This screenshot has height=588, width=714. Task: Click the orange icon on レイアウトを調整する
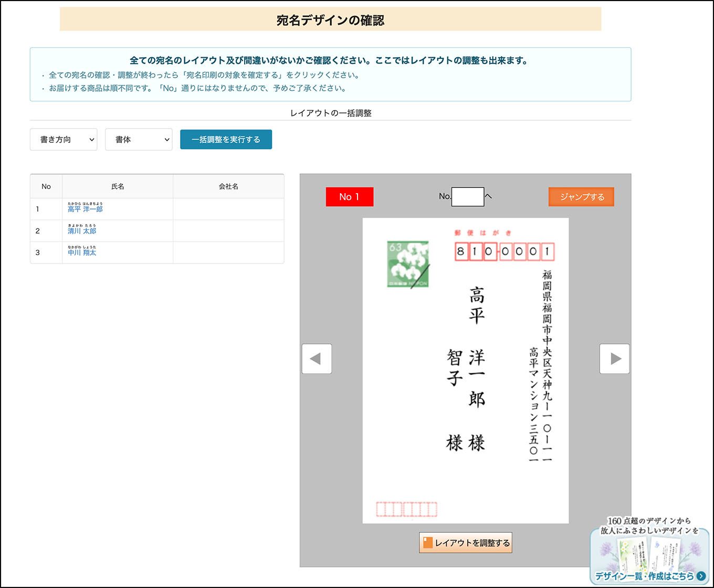point(428,543)
